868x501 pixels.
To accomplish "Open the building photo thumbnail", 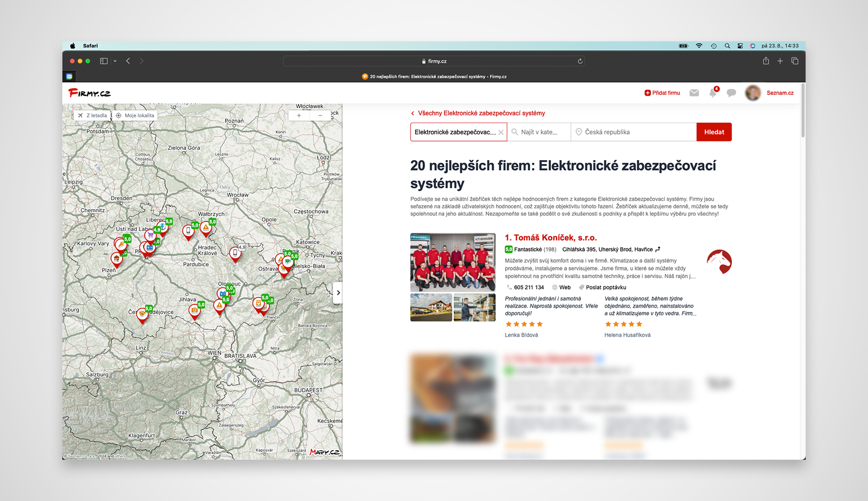I will 431,308.
